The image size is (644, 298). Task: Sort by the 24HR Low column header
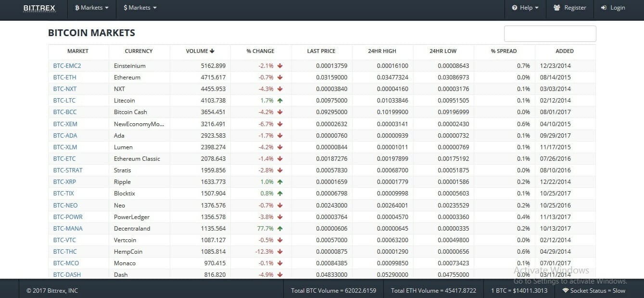pyautogui.click(x=443, y=51)
